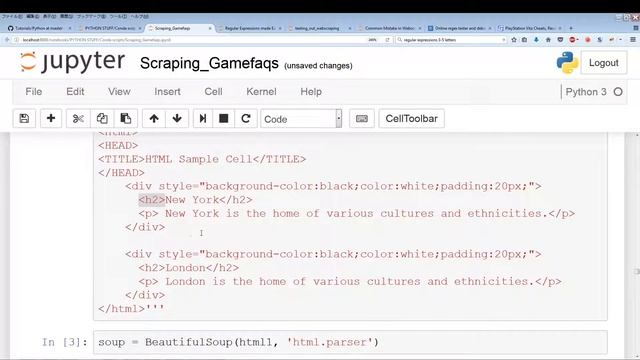The image size is (640, 360).
Task: Open the Help menu
Action: [x=311, y=91]
